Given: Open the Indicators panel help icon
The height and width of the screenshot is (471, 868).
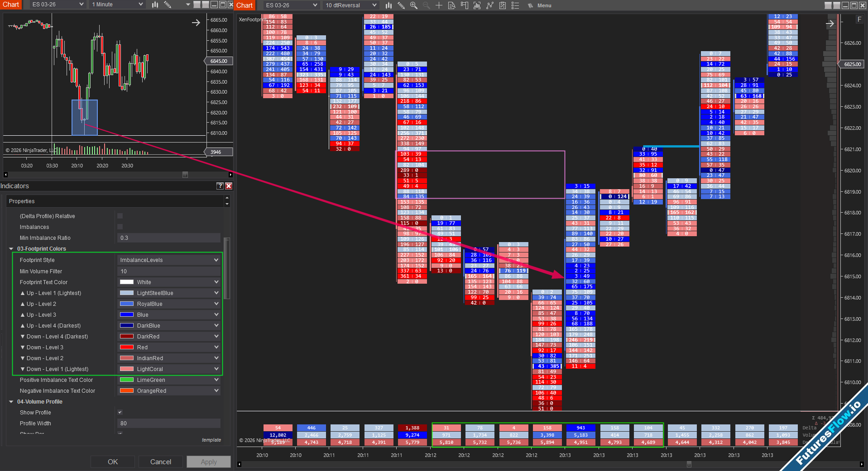Looking at the screenshot, I should pos(220,186).
